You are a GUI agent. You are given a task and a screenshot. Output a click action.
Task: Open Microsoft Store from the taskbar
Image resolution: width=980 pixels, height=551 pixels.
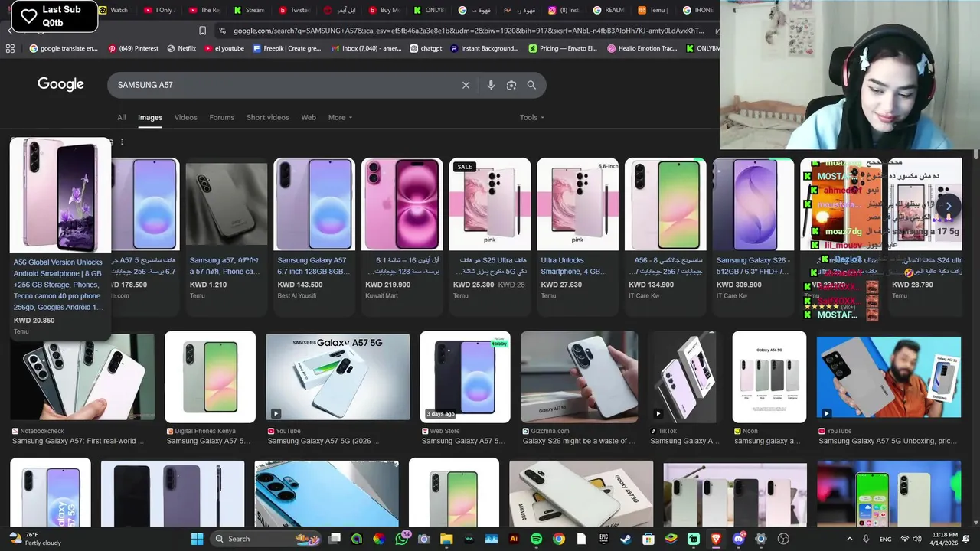[648, 539]
